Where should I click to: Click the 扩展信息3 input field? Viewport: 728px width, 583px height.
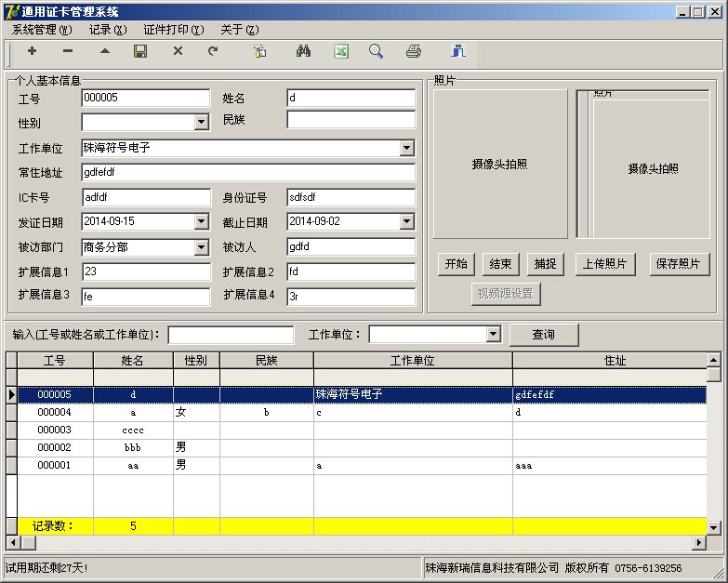pos(146,297)
